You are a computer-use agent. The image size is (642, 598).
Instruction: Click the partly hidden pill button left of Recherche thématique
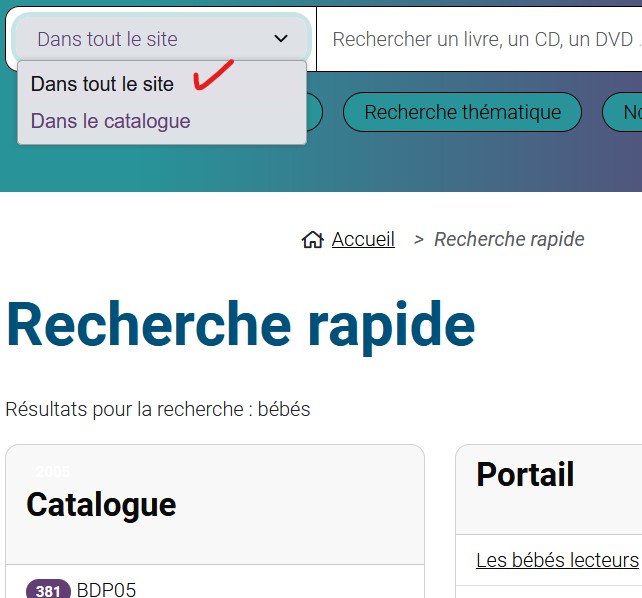313,112
